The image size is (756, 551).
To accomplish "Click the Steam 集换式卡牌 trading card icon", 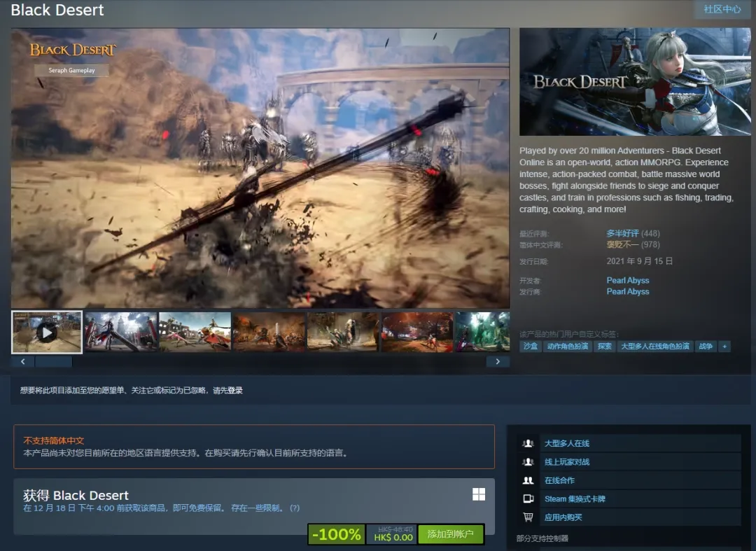I will (x=528, y=498).
